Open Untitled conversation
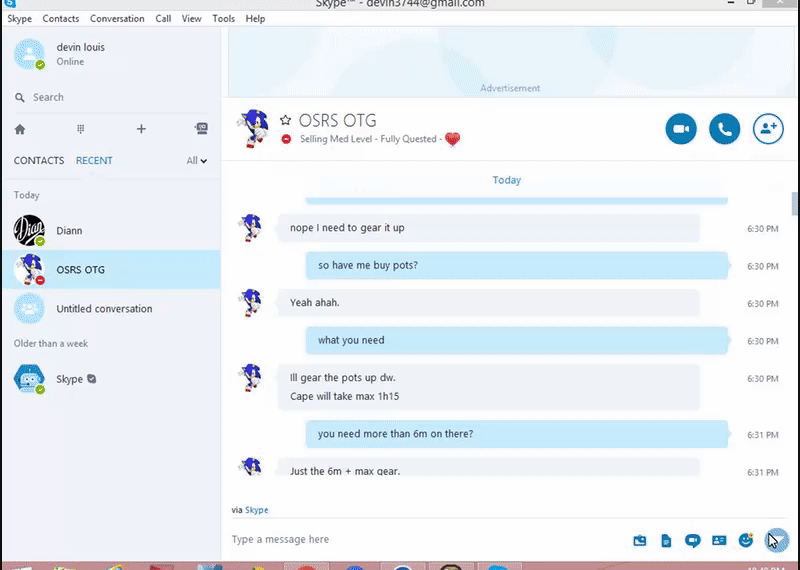 click(111, 309)
